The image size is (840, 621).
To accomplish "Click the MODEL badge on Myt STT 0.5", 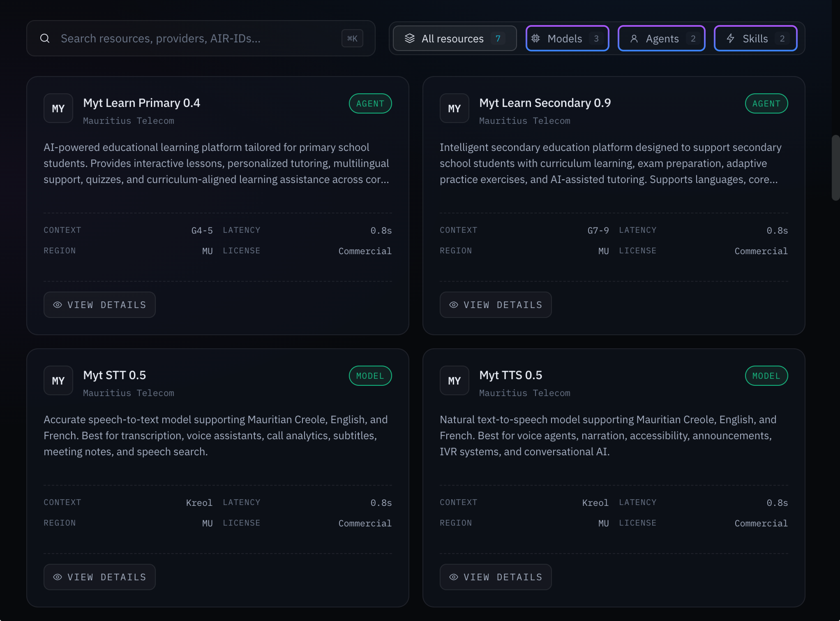I will coord(370,375).
